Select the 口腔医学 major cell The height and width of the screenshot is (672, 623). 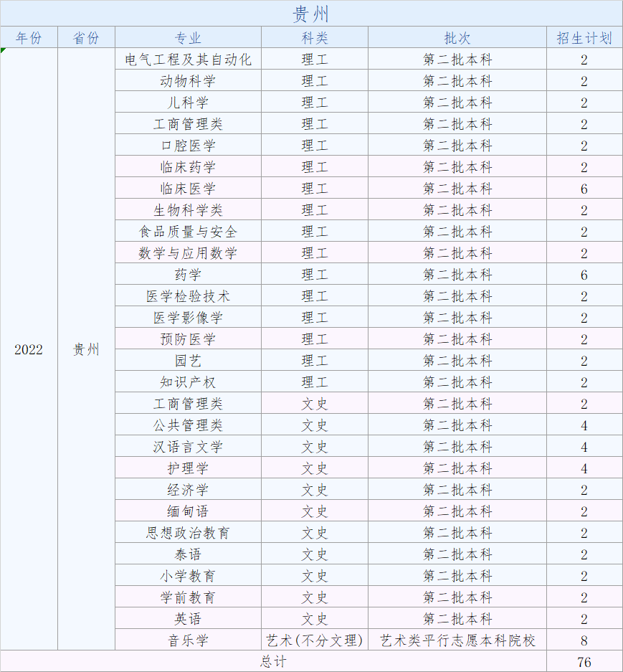point(188,146)
